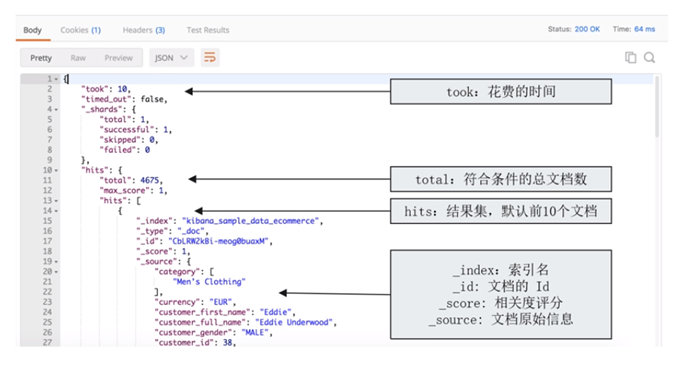Open search in response magnifier icon

tap(649, 57)
